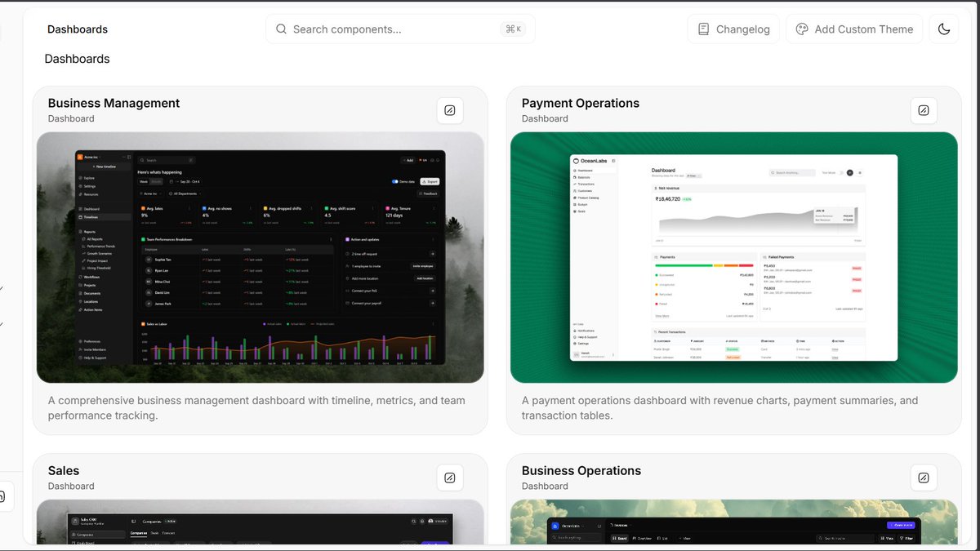Screen dimensions: 980x551
Task: Open the Changelog button
Action: tap(733, 29)
